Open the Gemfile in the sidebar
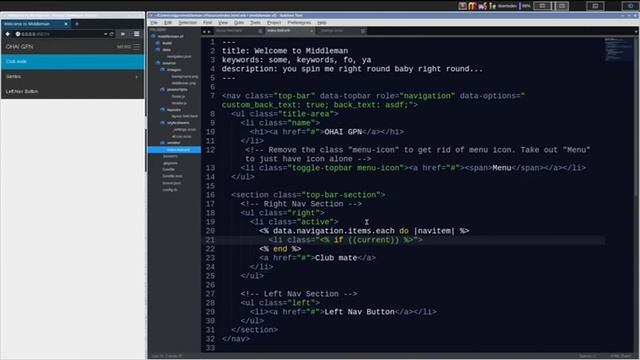This screenshot has height=360, width=640. 169,169
